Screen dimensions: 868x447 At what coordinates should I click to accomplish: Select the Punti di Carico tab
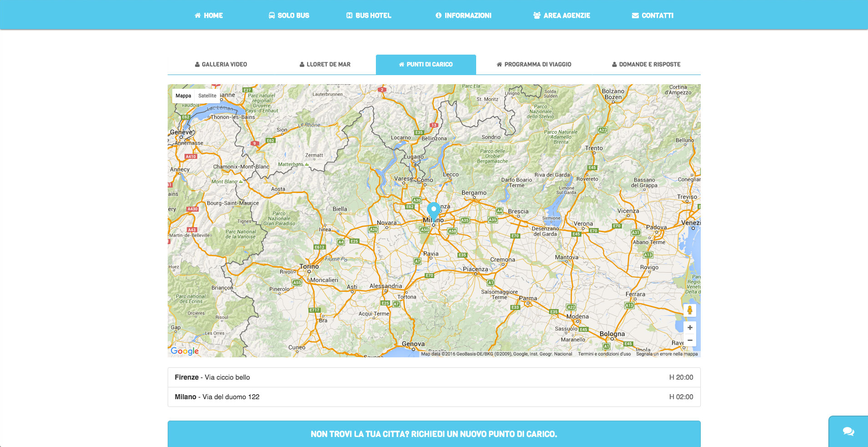426,65
